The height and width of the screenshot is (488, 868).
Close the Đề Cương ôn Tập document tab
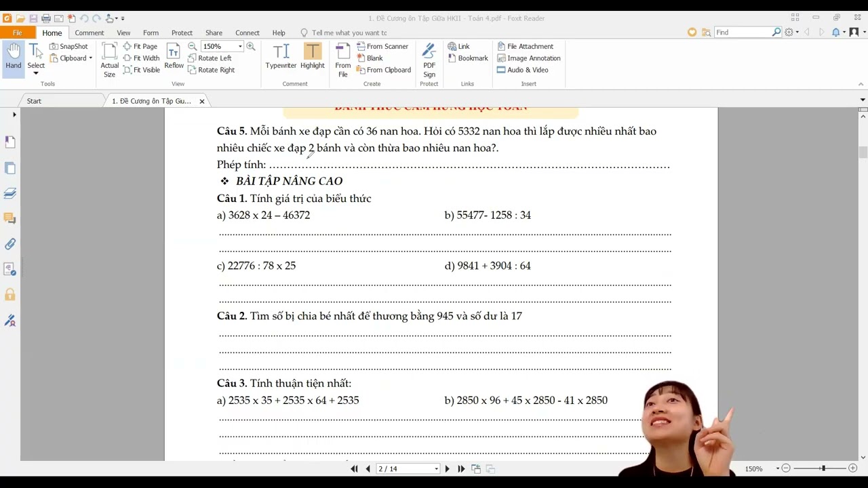point(201,101)
